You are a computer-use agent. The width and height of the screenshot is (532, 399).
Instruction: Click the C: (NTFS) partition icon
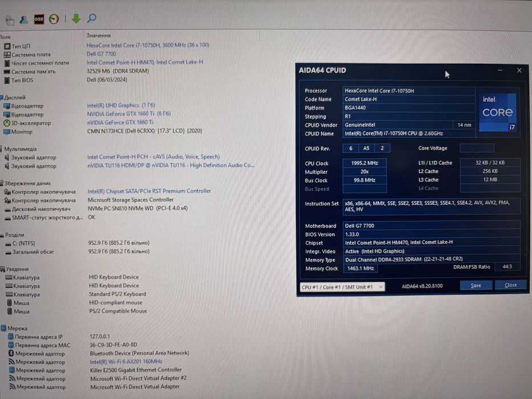9,243
